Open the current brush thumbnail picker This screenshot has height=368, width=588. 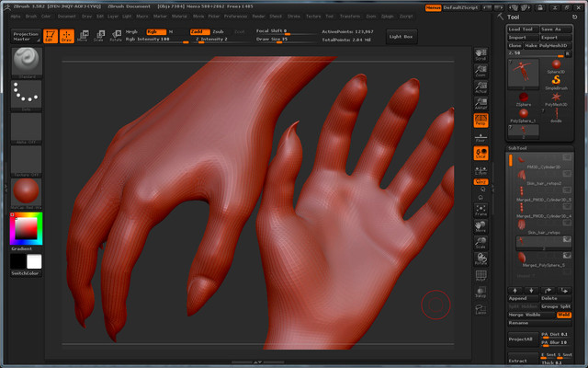coord(26,63)
